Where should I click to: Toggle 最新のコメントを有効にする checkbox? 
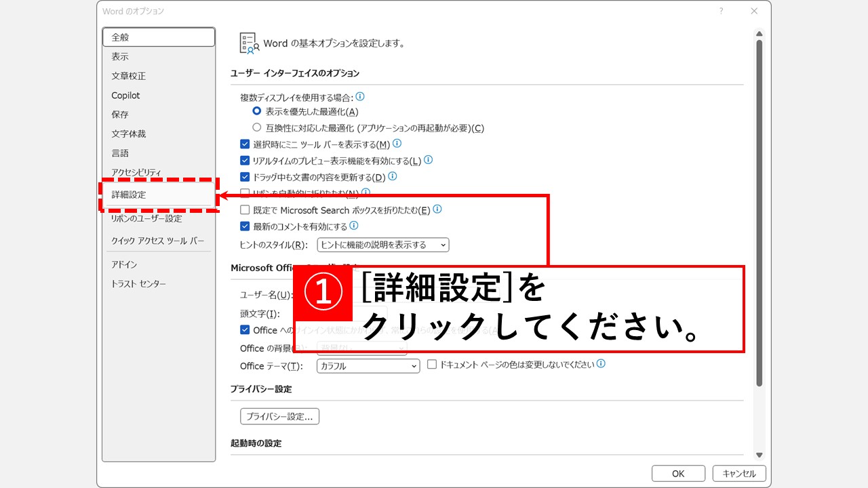(245, 226)
